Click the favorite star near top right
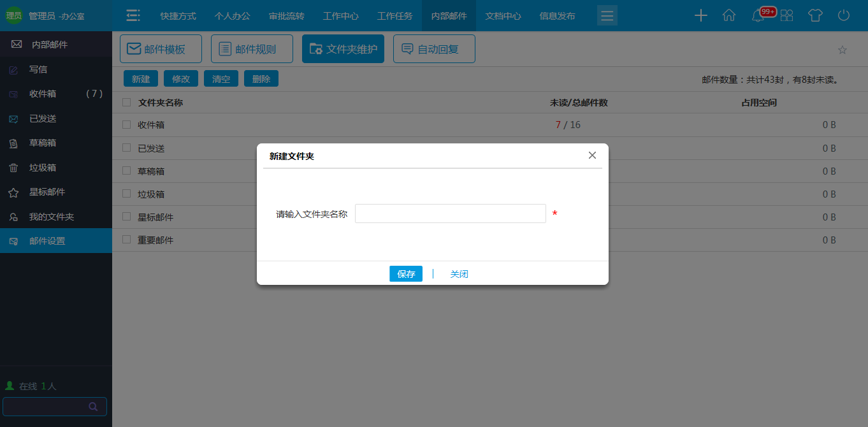This screenshot has height=427, width=868. [843, 49]
